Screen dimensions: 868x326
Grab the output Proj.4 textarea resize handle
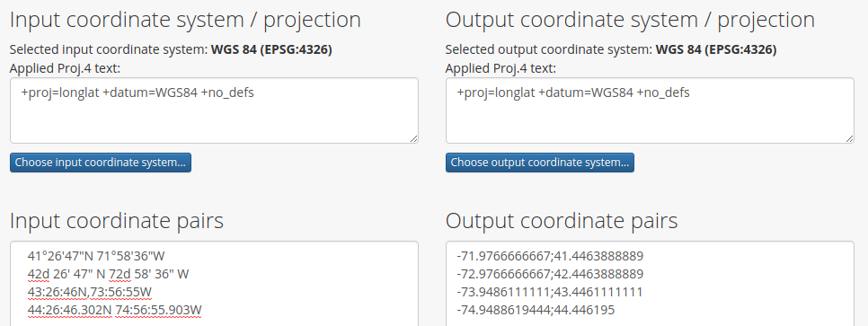pos(850,139)
